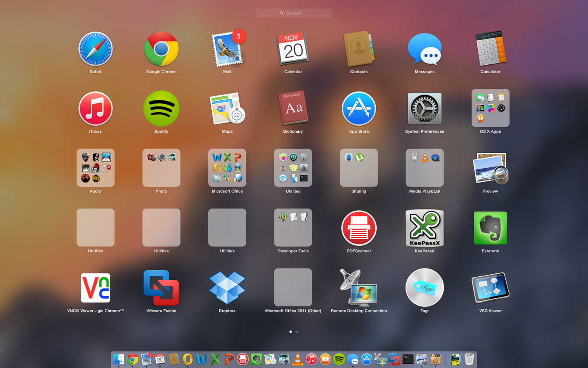Open Messages from the Dock
Screen dimensions: 588x368
coord(353,359)
